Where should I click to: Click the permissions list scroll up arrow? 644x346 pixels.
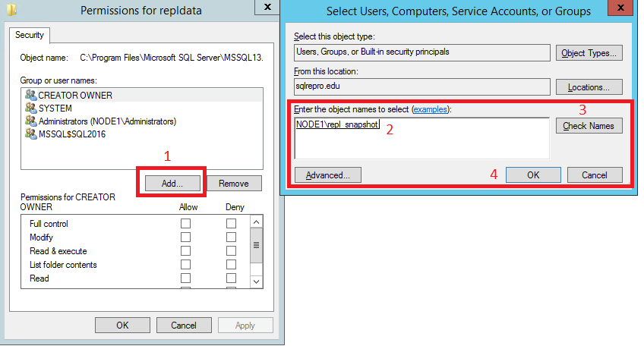[x=256, y=222]
